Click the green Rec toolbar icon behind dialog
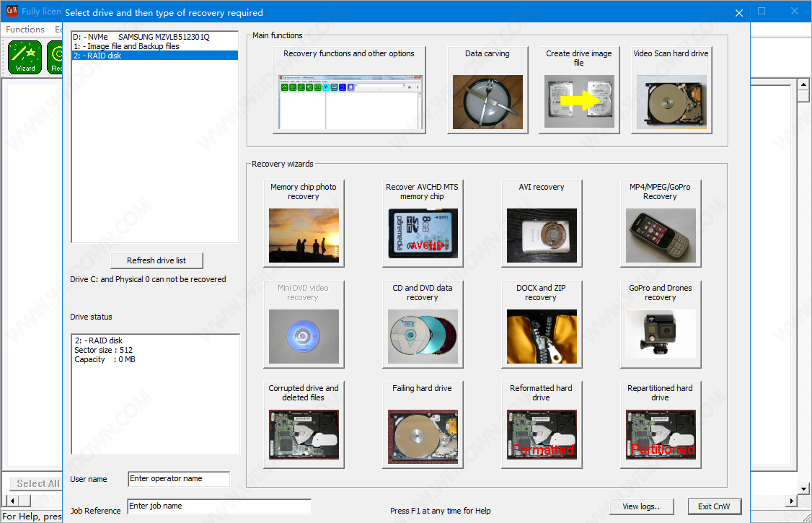The width and height of the screenshot is (812, 523). [x=55, y=57]
